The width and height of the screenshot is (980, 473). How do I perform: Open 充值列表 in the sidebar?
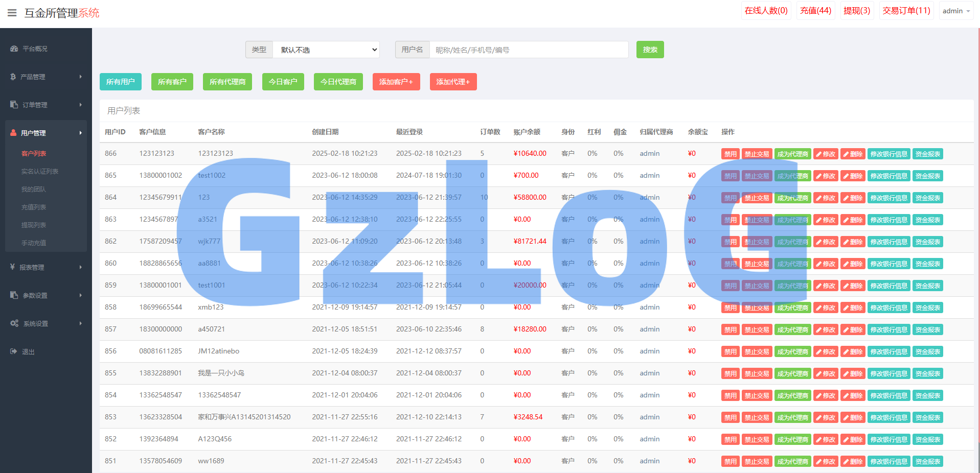34,207
